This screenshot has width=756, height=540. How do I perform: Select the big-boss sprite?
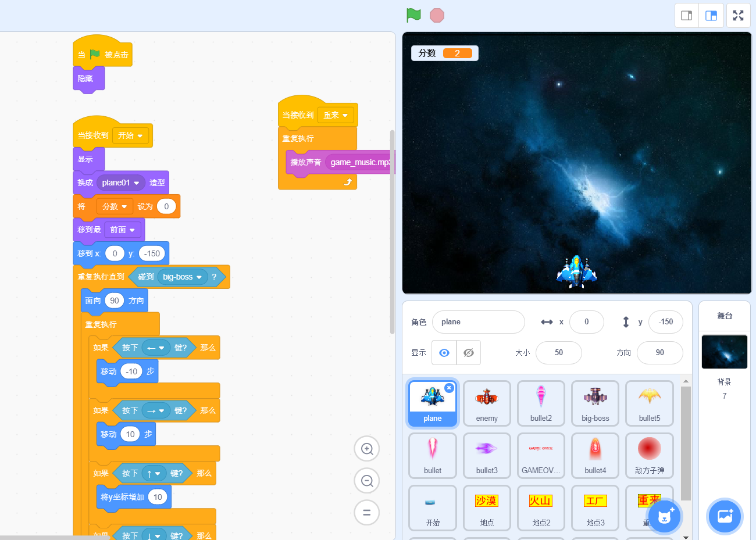tap(595, 403)
